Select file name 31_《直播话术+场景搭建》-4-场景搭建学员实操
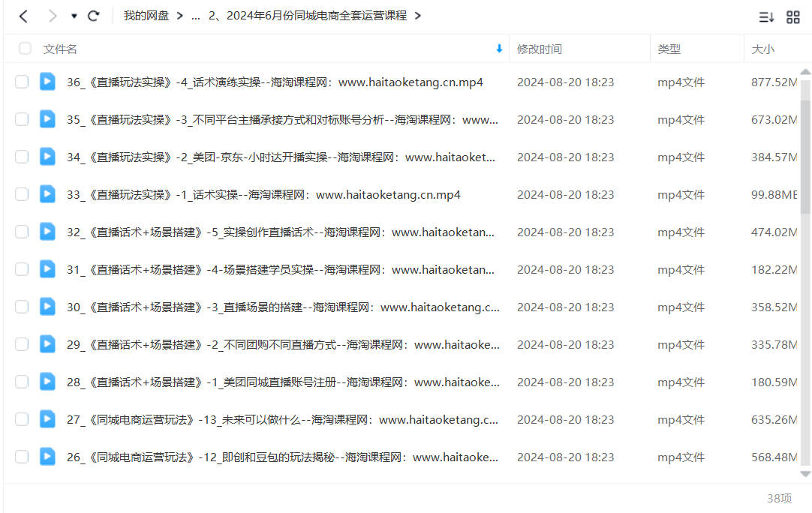812x513 pixels. click(x=281, y=270)
